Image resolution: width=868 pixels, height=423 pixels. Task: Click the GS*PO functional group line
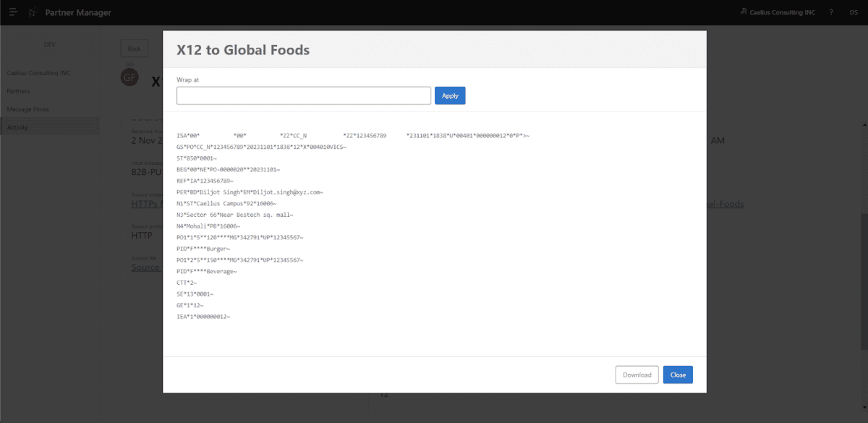(262, 147)
